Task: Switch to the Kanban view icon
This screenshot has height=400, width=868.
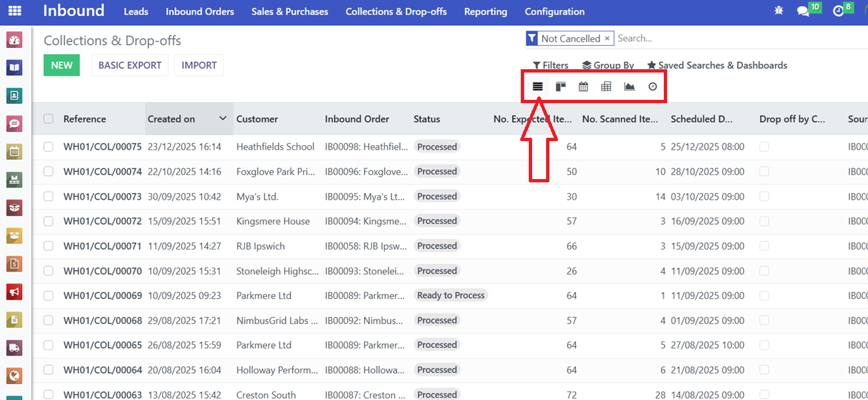Action: coord(561,87)
